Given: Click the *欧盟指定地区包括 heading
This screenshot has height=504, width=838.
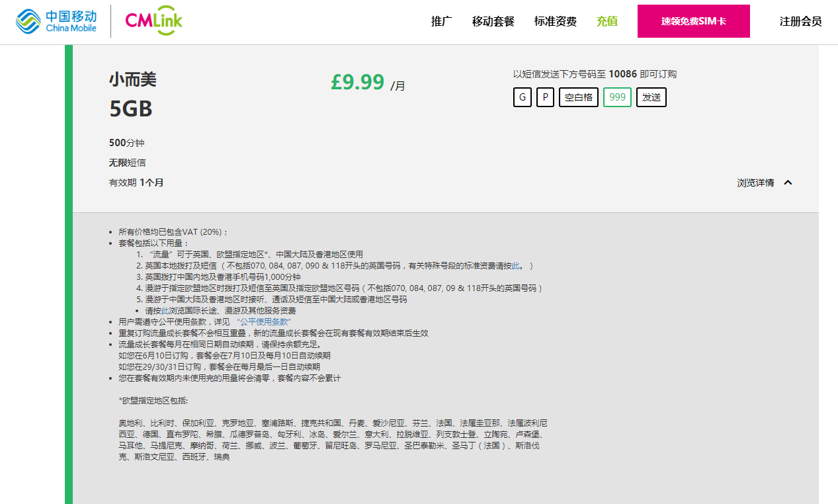Looking at the screenshot, I should (x=153, y=401).
